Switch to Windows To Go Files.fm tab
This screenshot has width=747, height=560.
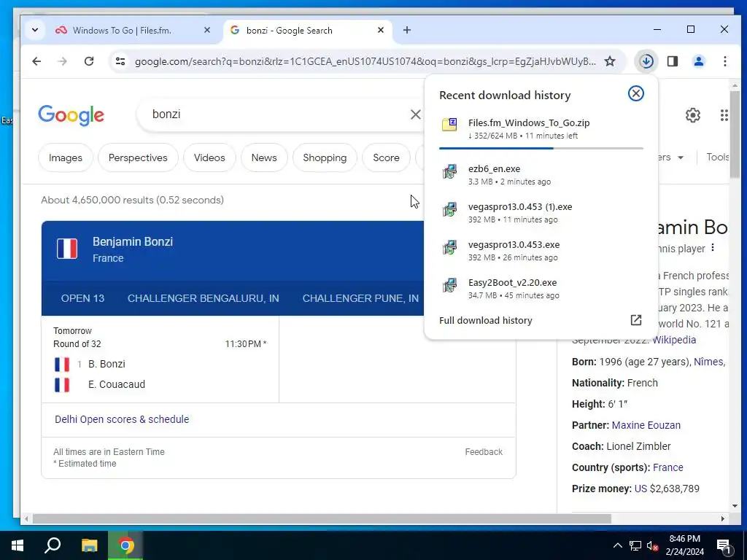tap(122, 31)
